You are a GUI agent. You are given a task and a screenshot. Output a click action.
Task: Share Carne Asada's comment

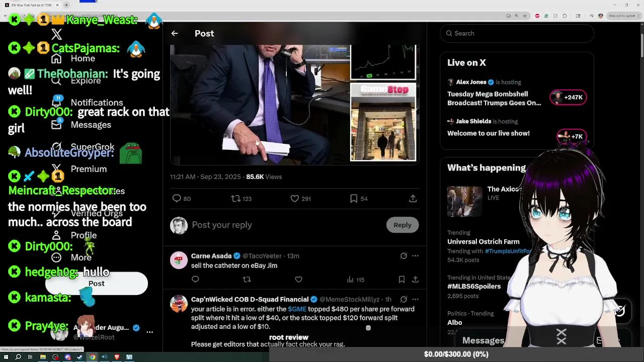pyautogui.click(x=415, y=280)
